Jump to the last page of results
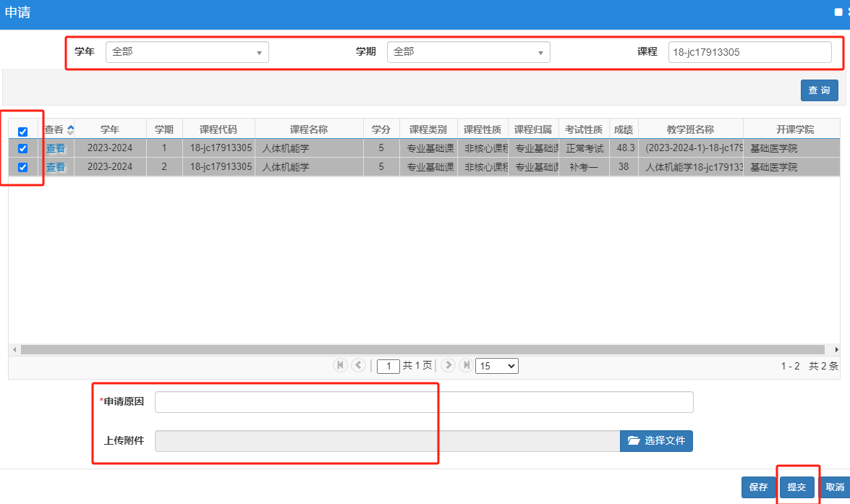 pyautogui.click(x=466, y=366)
